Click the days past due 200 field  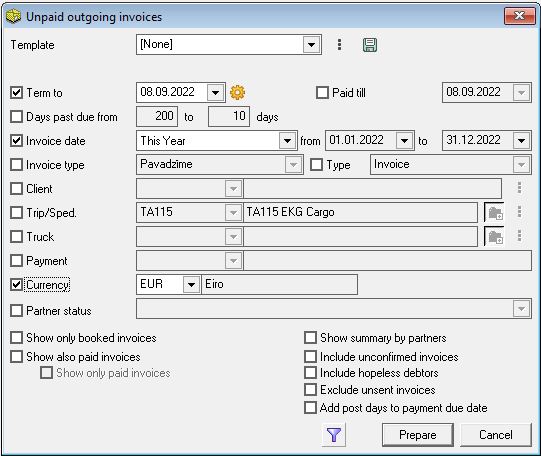[x=157, y=117]
